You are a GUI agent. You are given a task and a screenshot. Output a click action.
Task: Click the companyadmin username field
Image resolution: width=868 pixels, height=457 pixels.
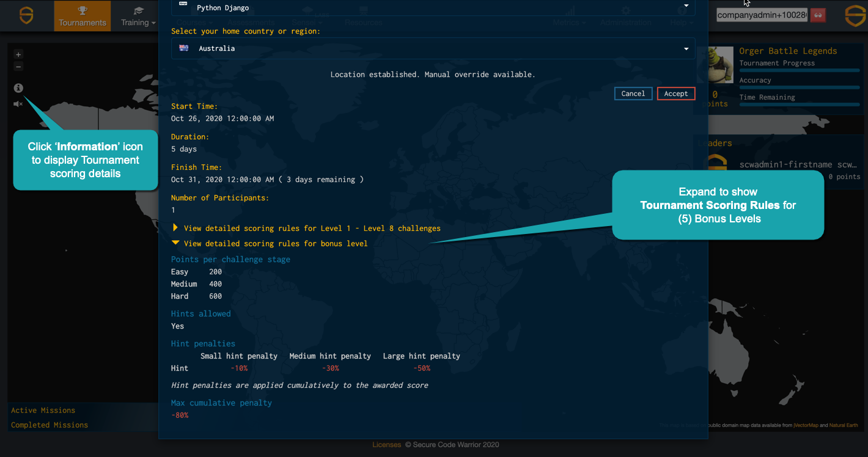(x=762, y=15)
